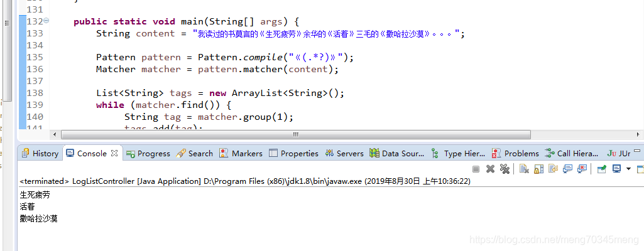Click the editor horizontal scrollbar left arrow
644x251 pixels.
pyautogui.click(x=55, y=134)
